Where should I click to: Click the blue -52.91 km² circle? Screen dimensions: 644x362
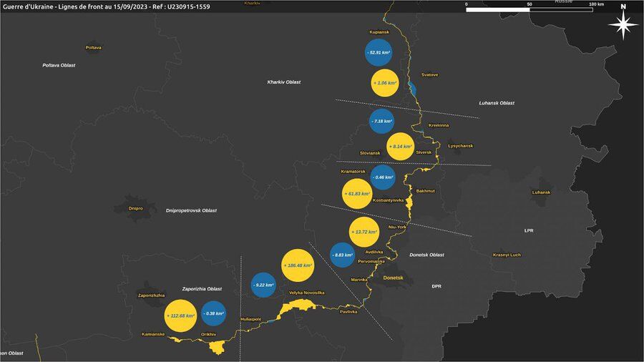pyautogui.click(x=379, y=53)
